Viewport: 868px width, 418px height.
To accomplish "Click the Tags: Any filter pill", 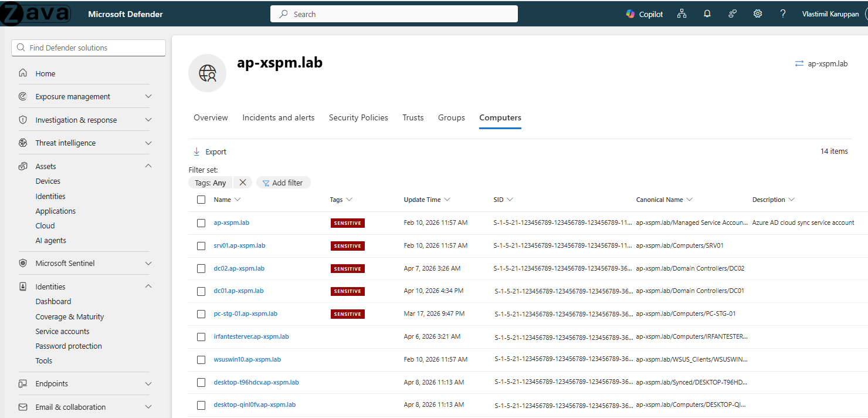I will (x=211, y=183).
